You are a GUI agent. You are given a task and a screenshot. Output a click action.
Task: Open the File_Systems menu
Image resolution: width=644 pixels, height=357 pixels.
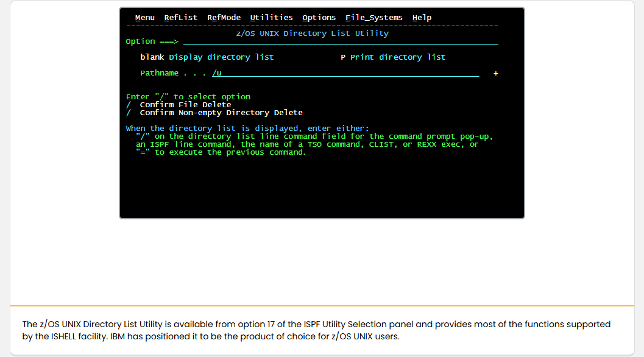373,18
